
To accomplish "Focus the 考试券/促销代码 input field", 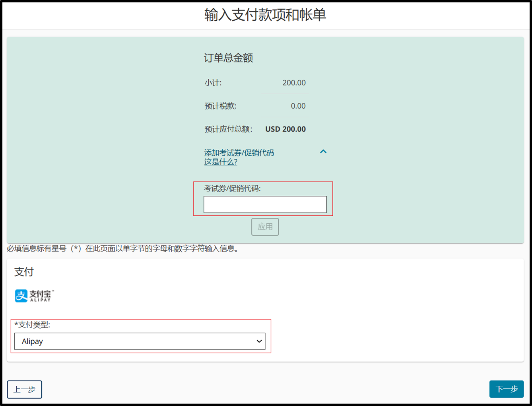I will [265, 204].
